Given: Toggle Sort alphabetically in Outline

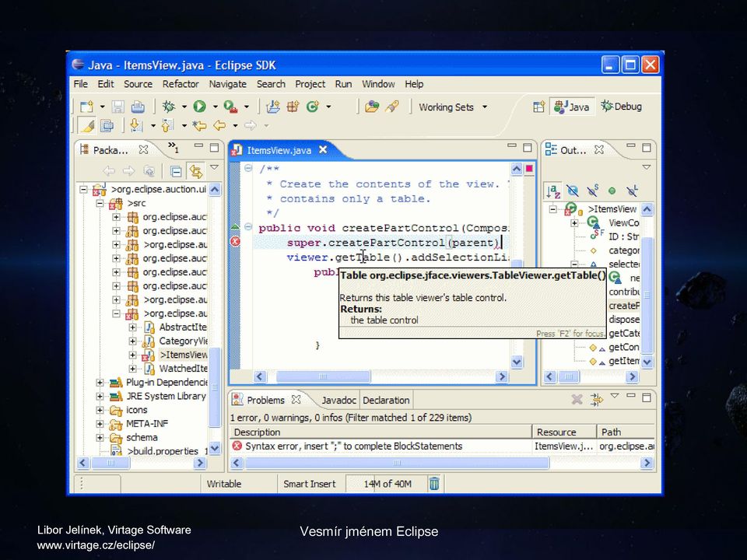Looking at the screenshot, I should (553, 191).
